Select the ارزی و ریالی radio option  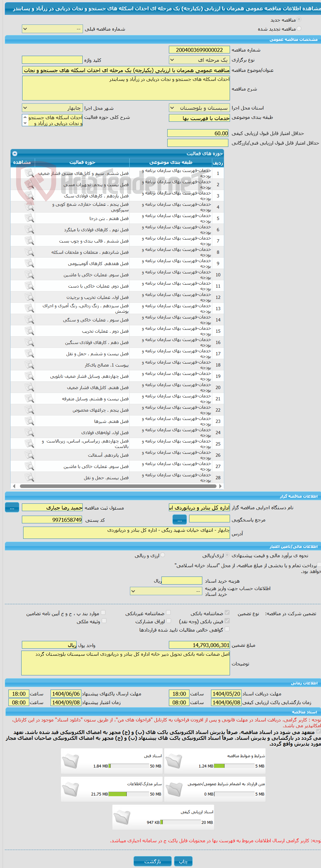163,555
